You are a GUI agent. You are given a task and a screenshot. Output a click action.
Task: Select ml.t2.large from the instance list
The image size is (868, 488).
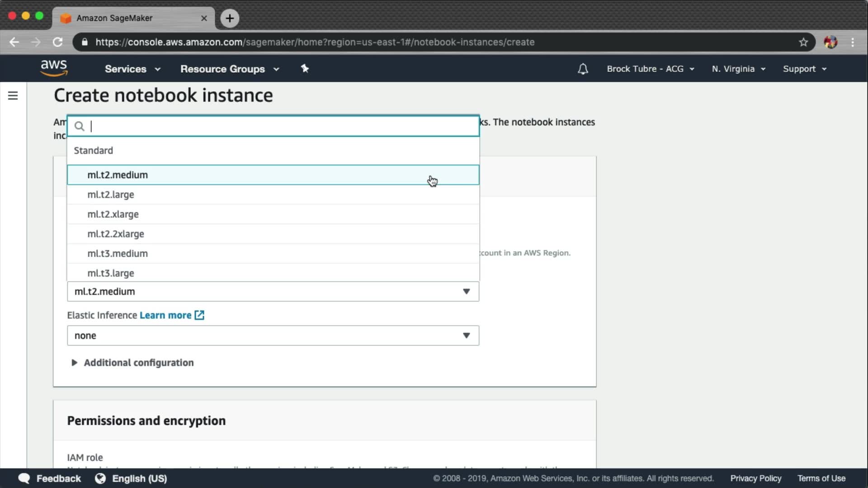pyautogui.click(x=111, y=195)
